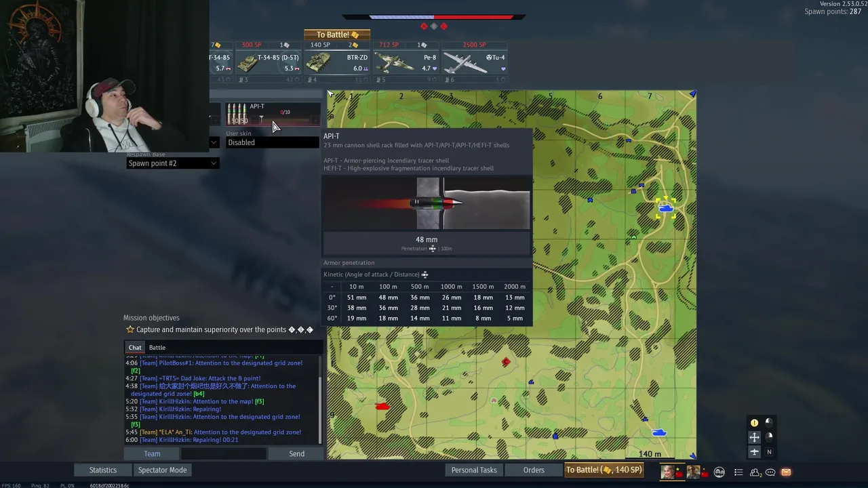Toggle the aircraft map mode icon
The height and width of the screenshot is (488, 868).
click(x=754, y=452)
